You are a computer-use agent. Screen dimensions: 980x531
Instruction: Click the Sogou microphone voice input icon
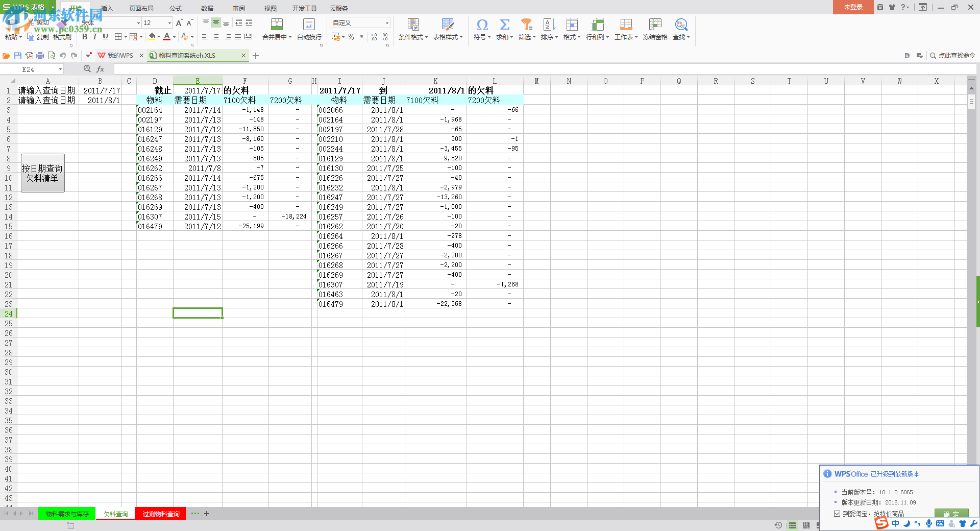[x=929, y=523]
